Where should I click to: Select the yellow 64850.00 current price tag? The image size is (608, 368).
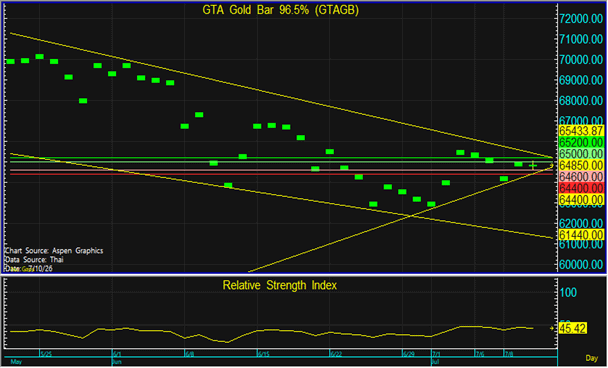point(581,166)
